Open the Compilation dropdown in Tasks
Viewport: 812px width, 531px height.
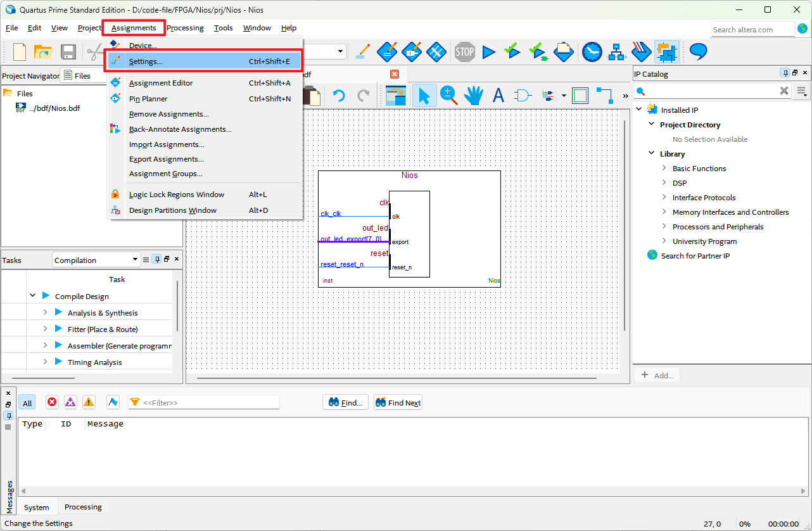pos(96,260)
